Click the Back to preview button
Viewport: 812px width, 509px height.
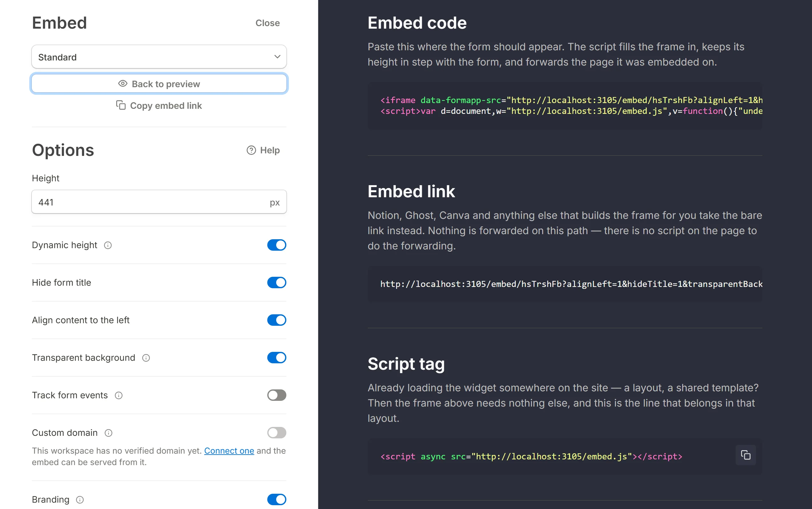tap(159, 84)
